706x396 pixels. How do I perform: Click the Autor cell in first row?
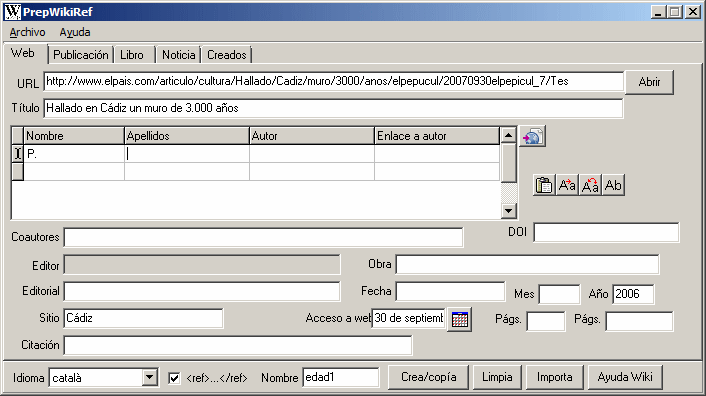click(x=312, y=154)
